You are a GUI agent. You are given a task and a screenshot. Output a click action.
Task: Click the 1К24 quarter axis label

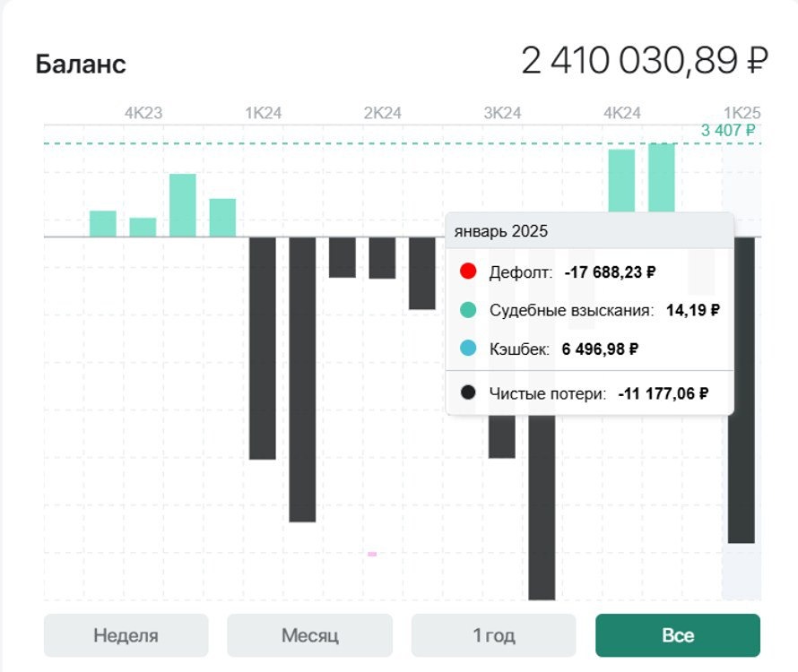point(264,113)
